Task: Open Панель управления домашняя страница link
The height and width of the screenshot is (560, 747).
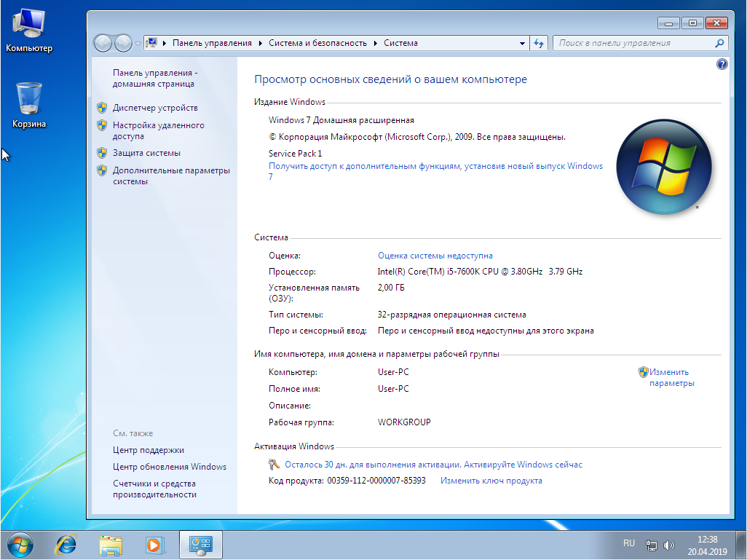Action: pos(155,78)
